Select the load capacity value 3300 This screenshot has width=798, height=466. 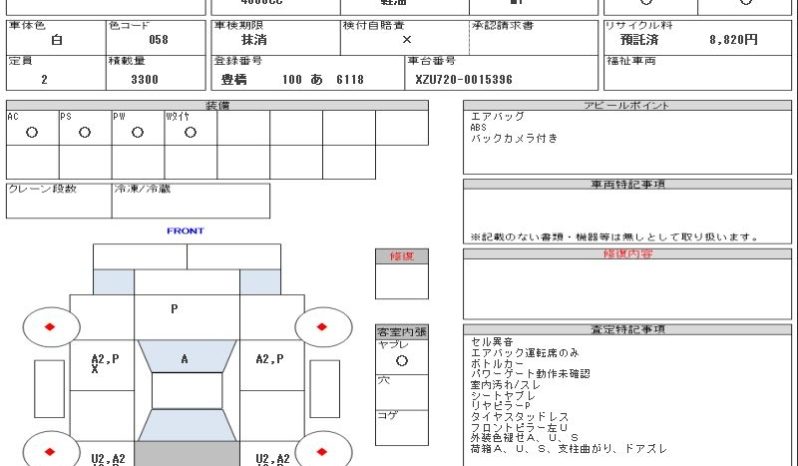pyautogui.click(x=145, y=79)
